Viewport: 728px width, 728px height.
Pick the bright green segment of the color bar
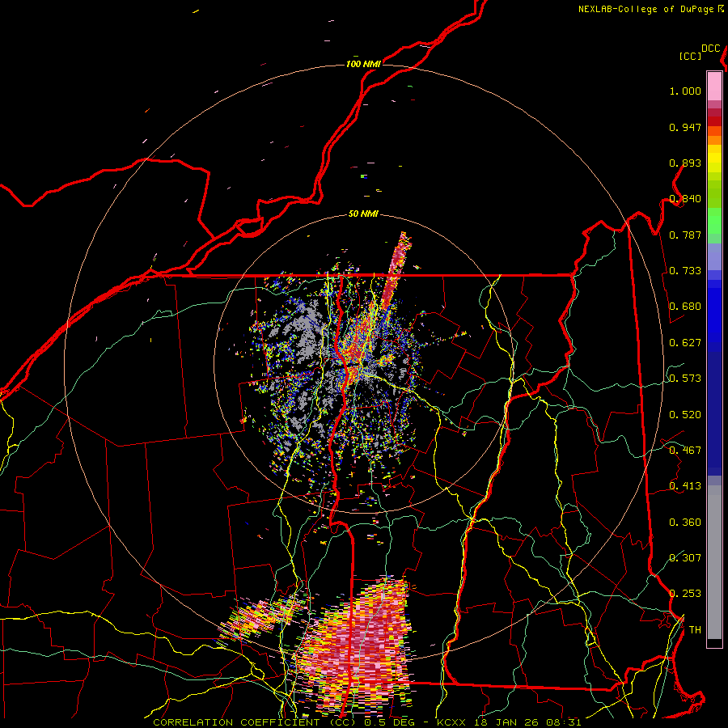click(x=714, y=221)
